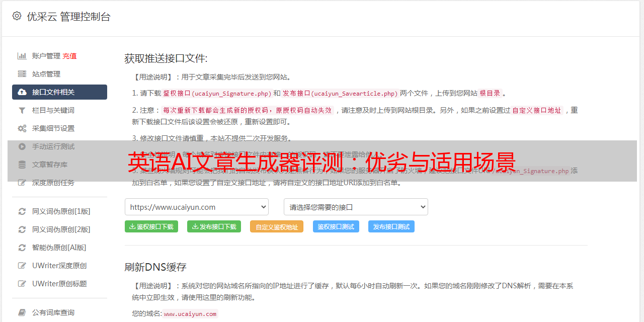Click the blue 发布接口测试 button
Screen dimensions: 644x322
point(391,226)
